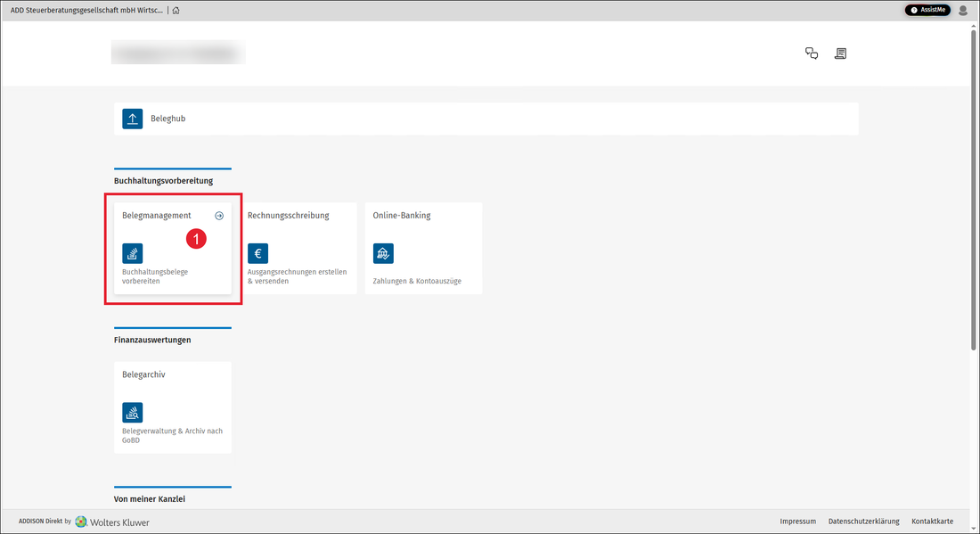This screenshot has height=534, width=980.
Task: Click the 'ADDISON Direkt by' footer text
Action: point(45,522)
